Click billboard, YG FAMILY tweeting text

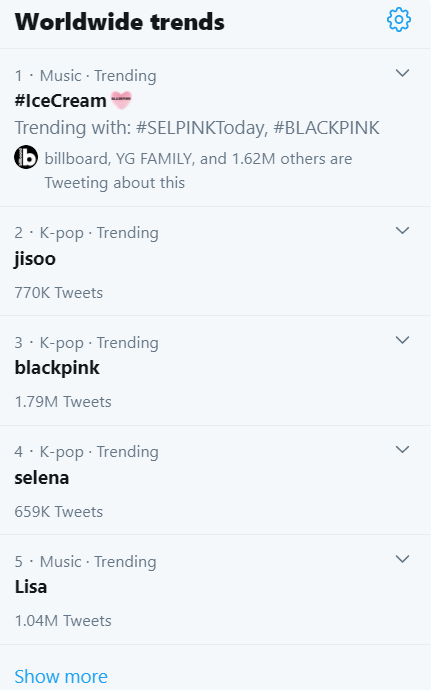pyautogui.click(x=198, y=170)
